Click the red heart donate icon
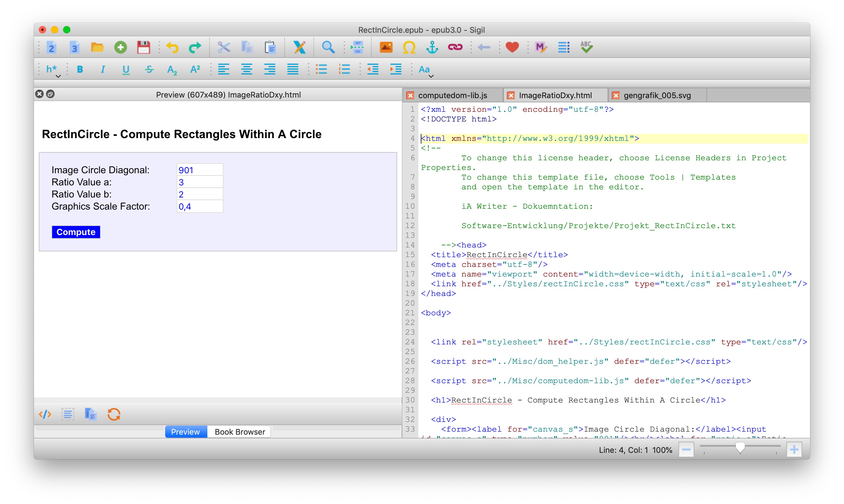 tap(512, 47)
